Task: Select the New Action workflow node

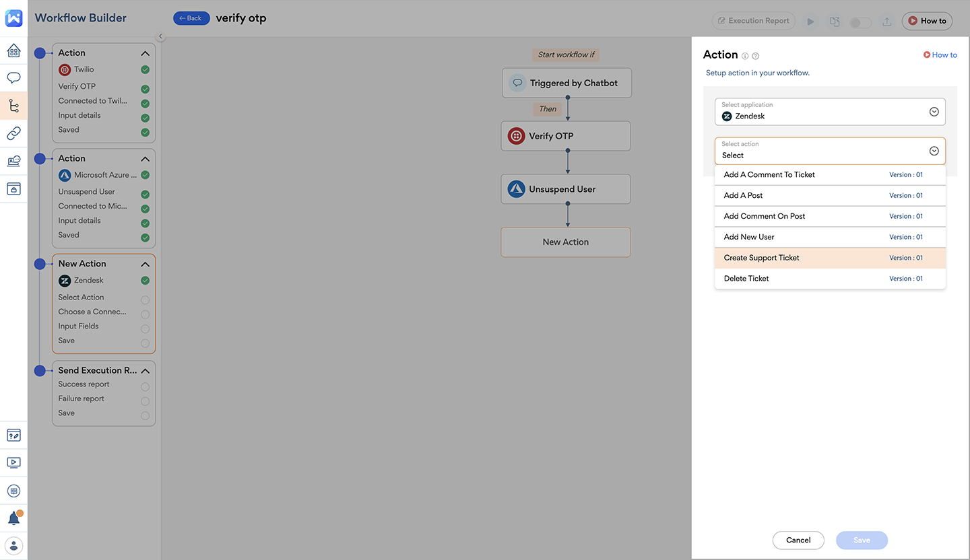Action: (x=566, y=242)
